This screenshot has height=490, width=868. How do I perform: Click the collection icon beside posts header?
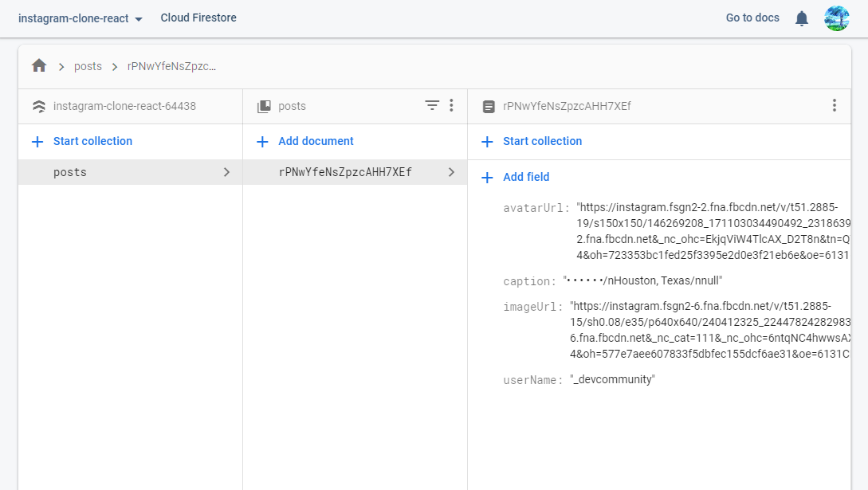pos(264,106)
